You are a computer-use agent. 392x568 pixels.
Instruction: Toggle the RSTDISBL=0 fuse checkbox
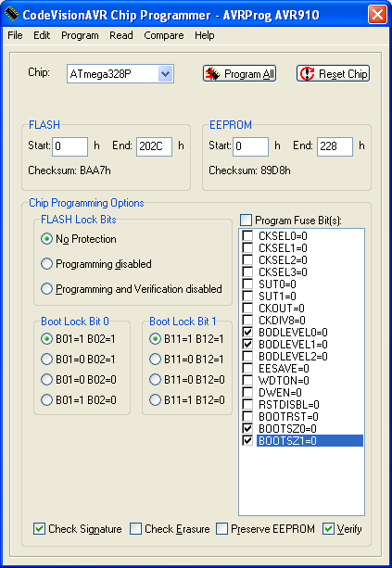[x=247, y=404]
